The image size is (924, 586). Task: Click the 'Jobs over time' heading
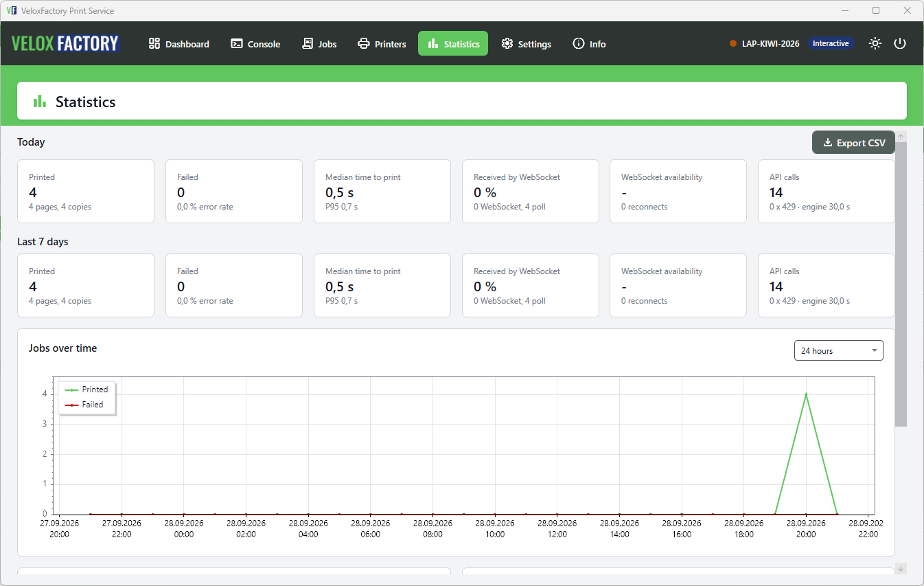click(x=62, y=348)
